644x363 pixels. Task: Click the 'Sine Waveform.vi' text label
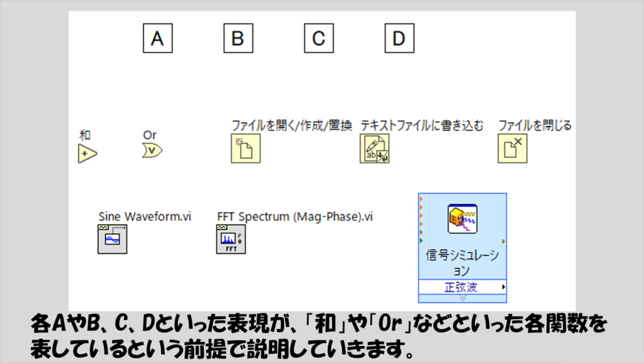145,216
